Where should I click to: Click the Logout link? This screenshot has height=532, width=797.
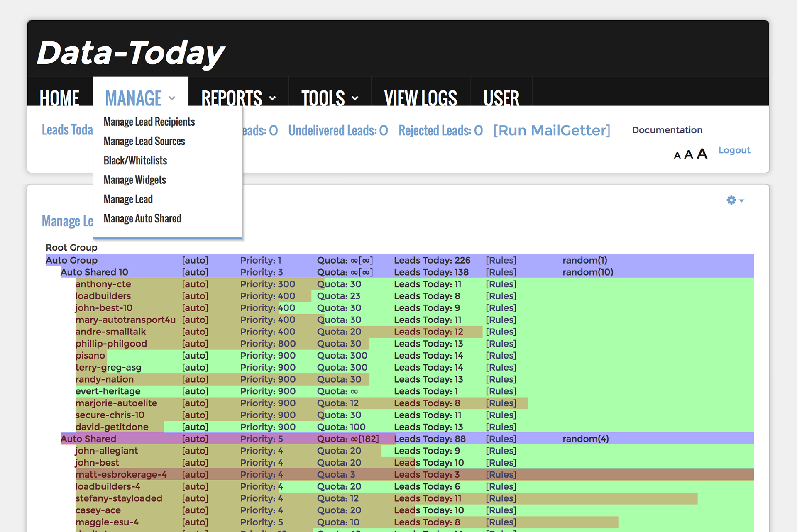coord(734,150)
